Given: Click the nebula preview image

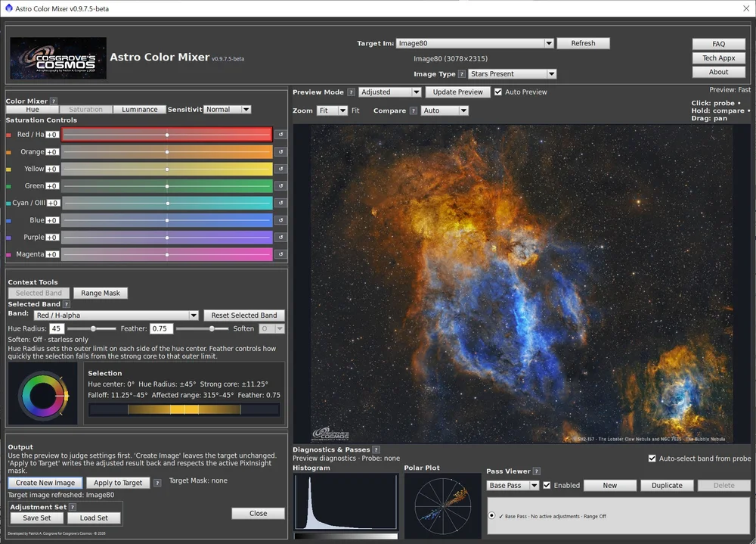Looking at the screenshot, I should tap(522, 284).
